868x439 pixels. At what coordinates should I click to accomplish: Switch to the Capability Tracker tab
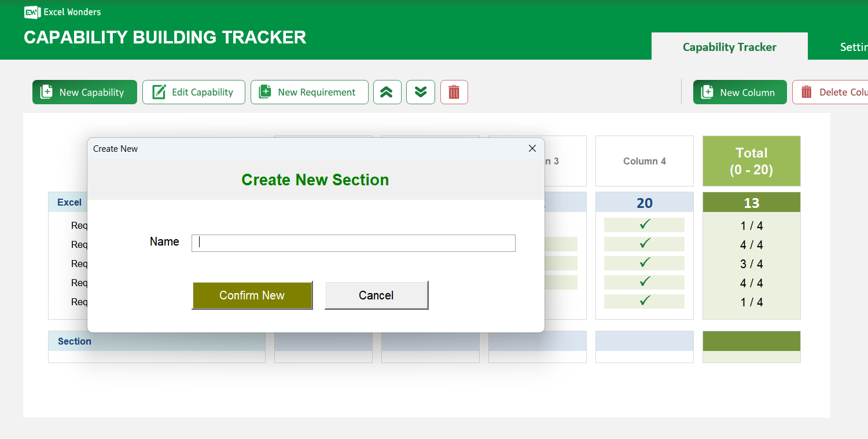tap(729, 46)
